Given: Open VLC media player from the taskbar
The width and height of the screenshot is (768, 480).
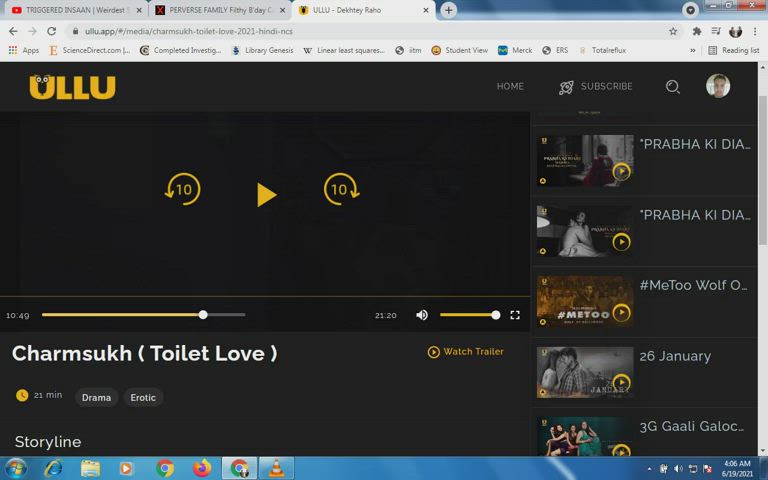Looking at the screenshot, I should point(276,468).
